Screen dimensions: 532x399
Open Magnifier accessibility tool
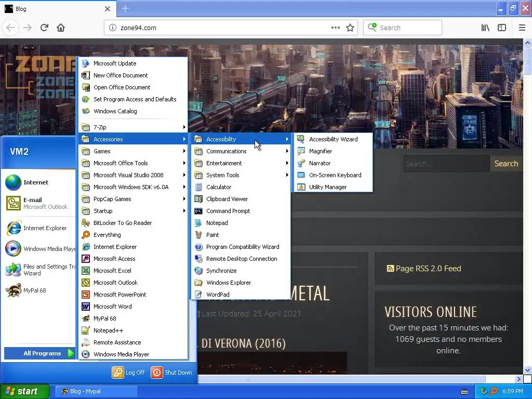[333, 151]
